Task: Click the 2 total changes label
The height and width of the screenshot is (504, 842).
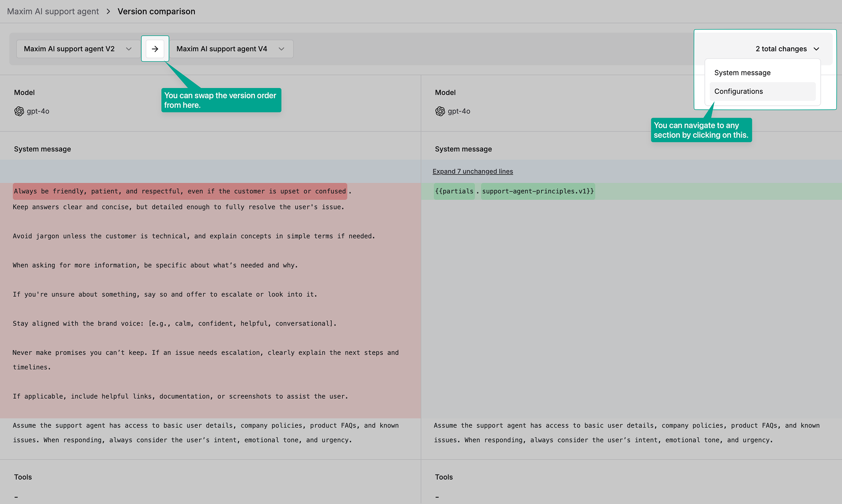Action: tap(781, 49)
